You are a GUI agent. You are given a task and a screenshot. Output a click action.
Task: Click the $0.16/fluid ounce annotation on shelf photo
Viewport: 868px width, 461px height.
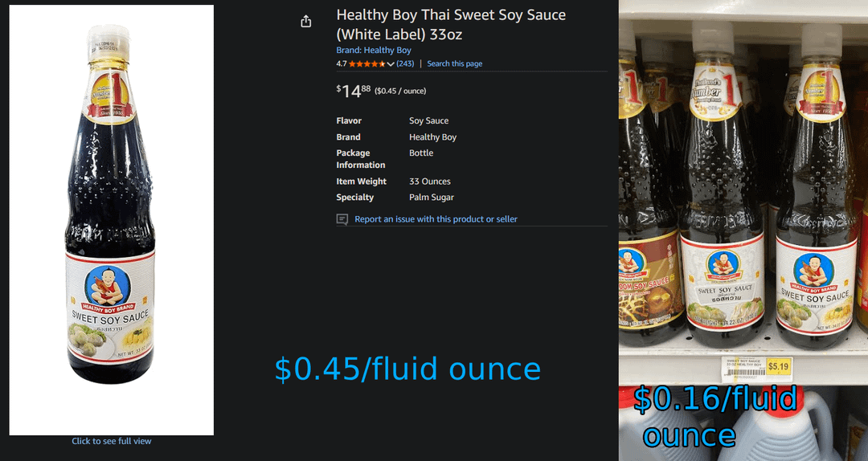tap(715, 417)
